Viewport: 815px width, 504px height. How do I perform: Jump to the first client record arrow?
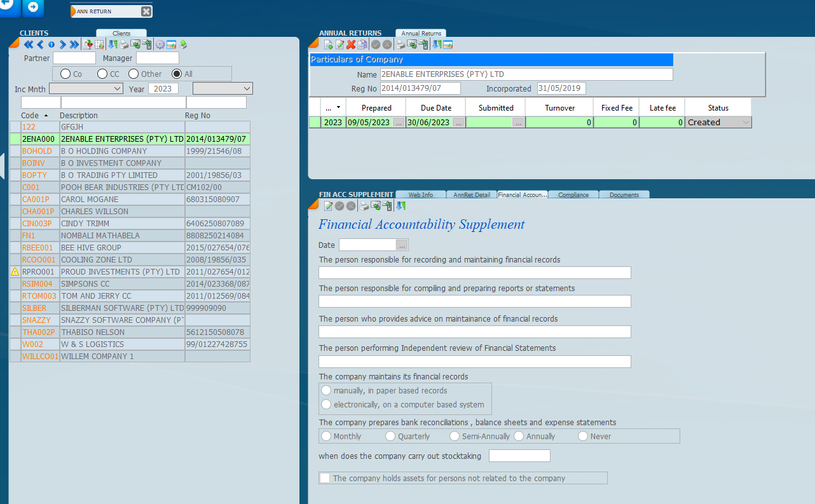coord(28,44)
